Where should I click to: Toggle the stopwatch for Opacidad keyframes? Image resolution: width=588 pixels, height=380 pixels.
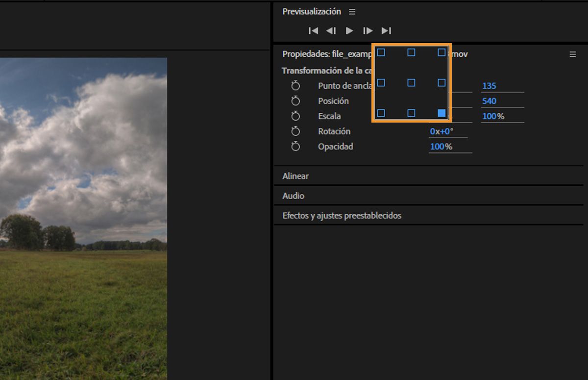coord(295,146)
